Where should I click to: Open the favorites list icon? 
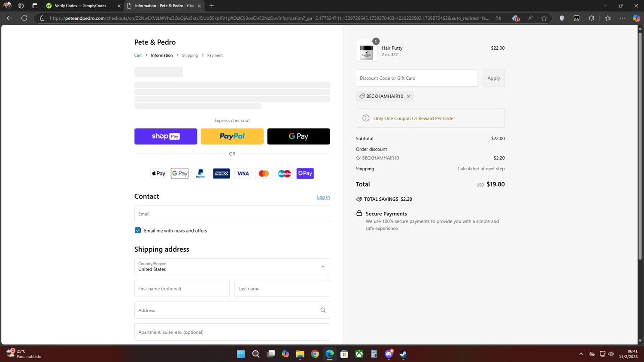coord(608,18)
